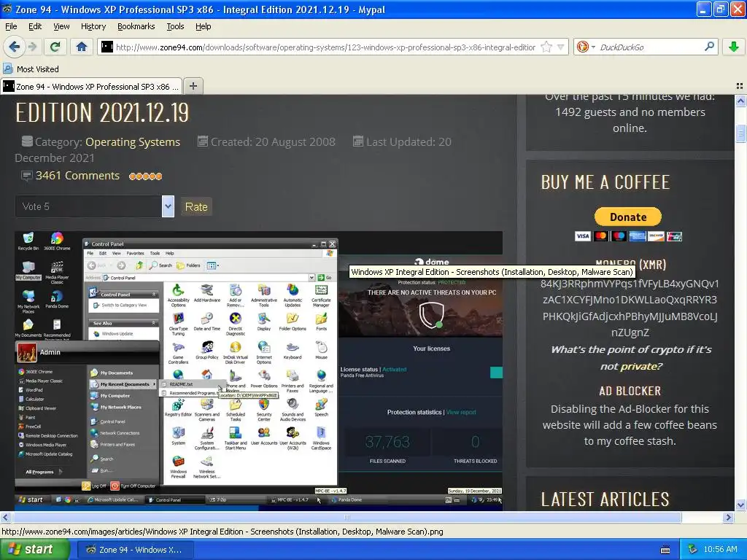The width and height of the screenshot is (747, 560).
Task: Click the five-star rating icons
Action: pyautogui.click(x=145, y=176)
